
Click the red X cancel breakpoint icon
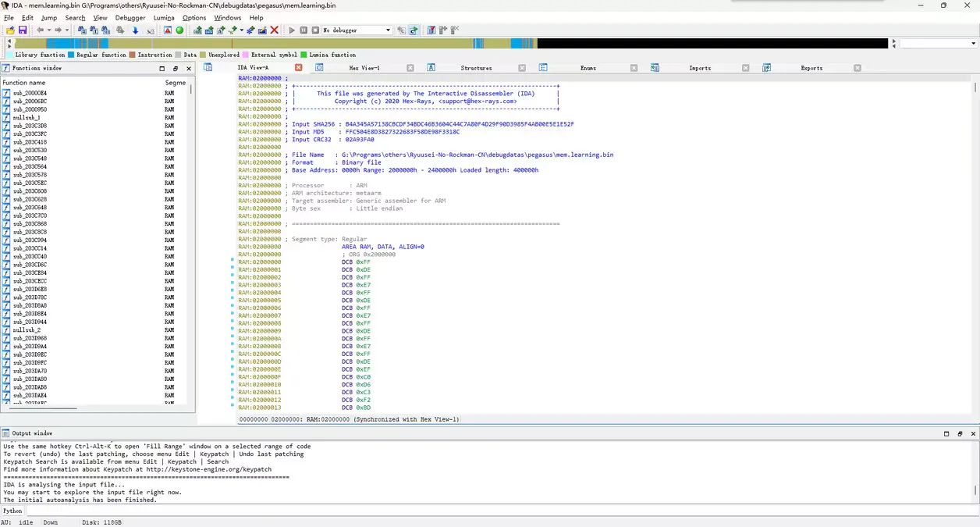click(275, 30)
